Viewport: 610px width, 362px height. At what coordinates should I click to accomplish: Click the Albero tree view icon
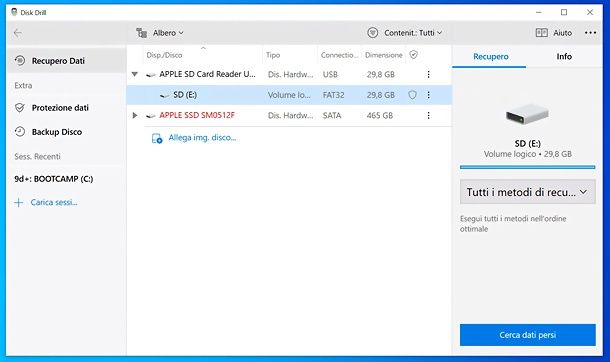click(142, 33)
